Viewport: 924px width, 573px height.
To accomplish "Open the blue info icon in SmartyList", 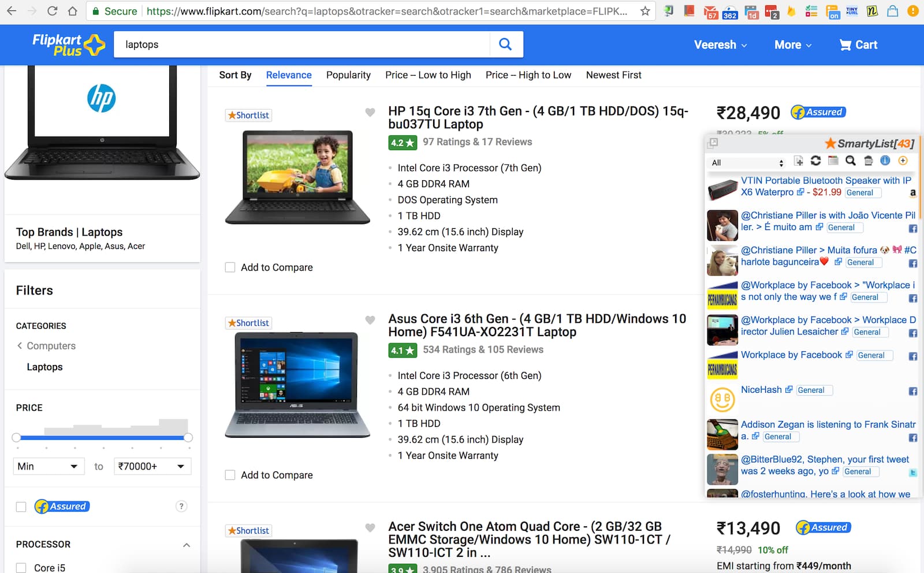I will coord(885,161).
